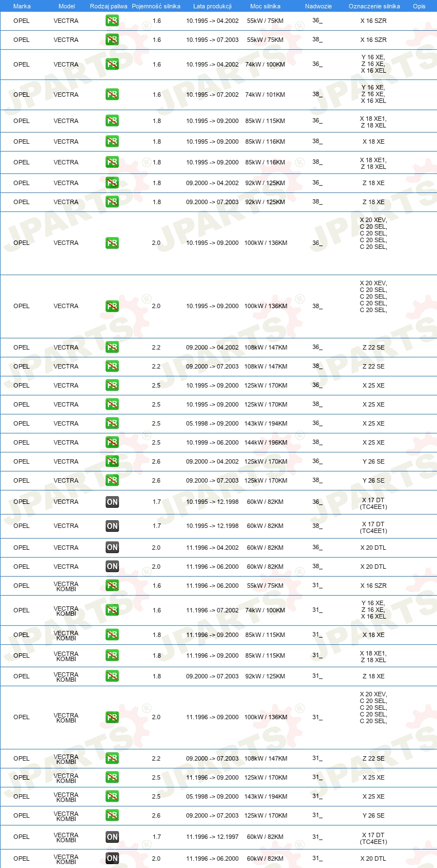Screen dimensions: 437x868
Task: Click the 144kW / 196KM power cell
Action: click(265, 443)
